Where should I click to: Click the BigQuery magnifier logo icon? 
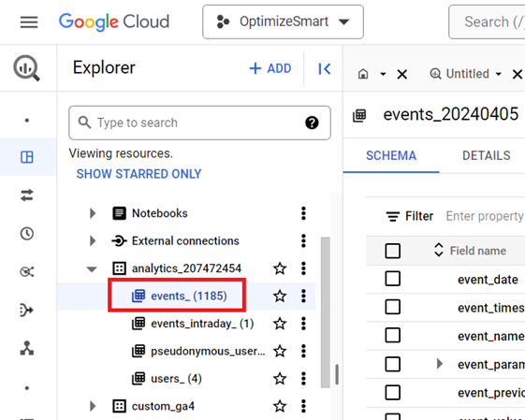tap(27, 68)
